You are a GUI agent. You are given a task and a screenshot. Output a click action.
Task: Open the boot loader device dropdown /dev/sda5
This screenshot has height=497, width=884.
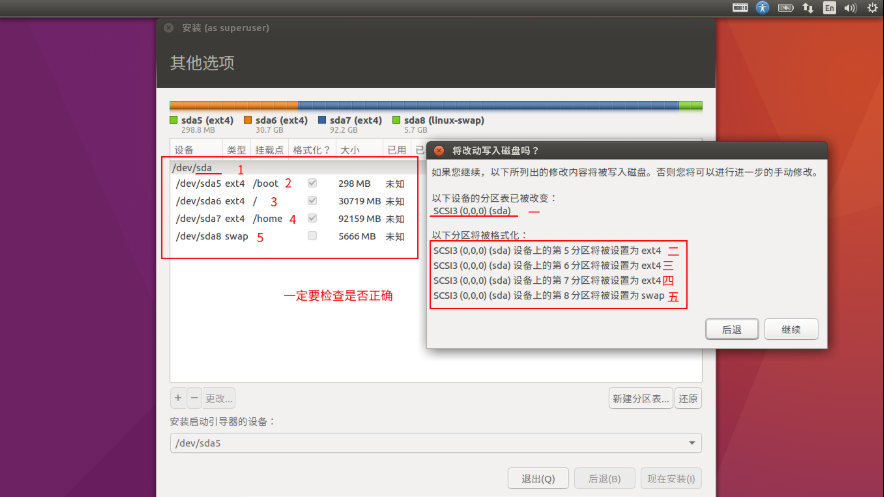(x=435, y=443)
